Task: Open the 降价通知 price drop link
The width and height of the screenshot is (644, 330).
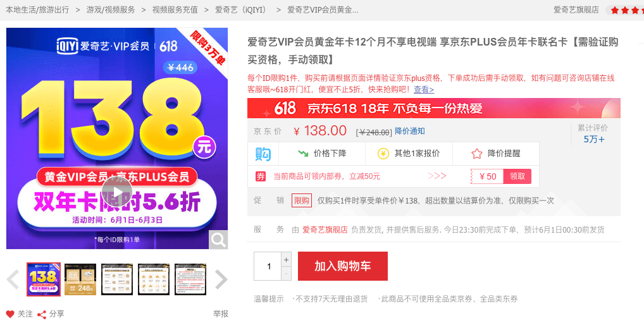Action: click(x=409, y=131)
